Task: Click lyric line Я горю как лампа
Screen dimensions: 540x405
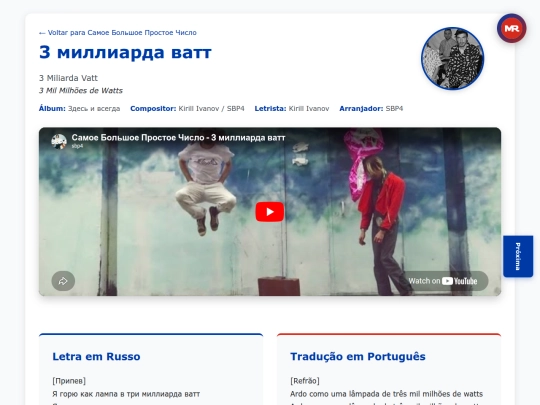Action: pos(126,394)
